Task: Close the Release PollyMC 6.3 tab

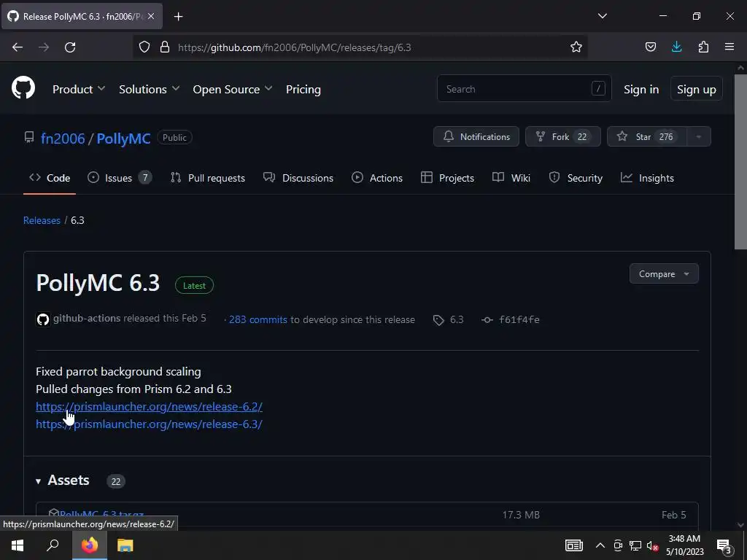Action: pos(151,16)
